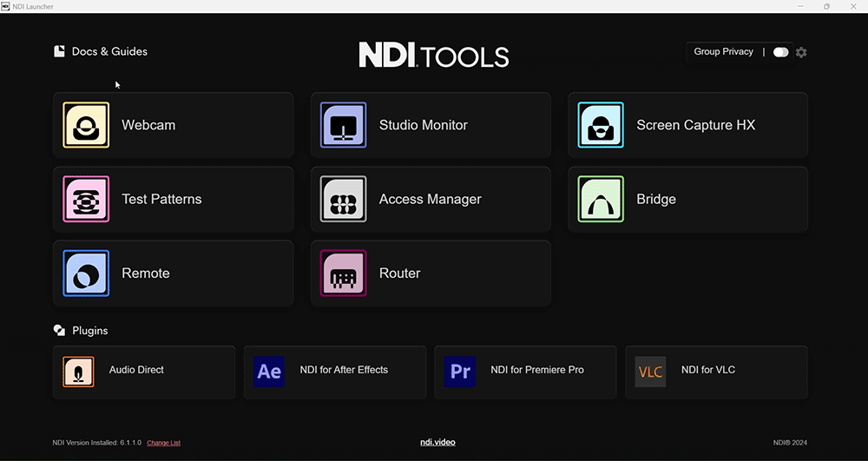Click the NDI Tools logo
This screenshot has height=461, width=868.
click(x=434, y=55)
